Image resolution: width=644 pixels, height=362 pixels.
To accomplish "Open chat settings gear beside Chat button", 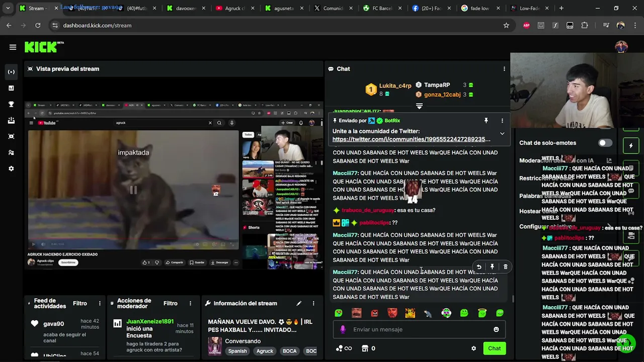I will pos(473,348).
